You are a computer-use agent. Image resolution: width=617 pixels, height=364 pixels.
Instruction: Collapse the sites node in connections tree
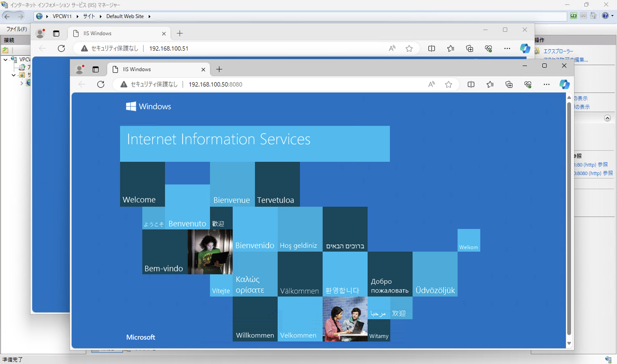pyautogui.click(x=14, y=75)
